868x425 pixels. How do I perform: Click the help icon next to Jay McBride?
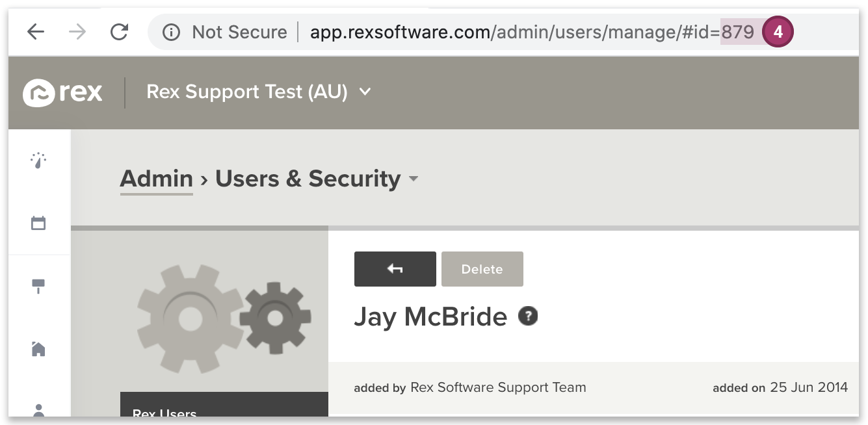528,316
